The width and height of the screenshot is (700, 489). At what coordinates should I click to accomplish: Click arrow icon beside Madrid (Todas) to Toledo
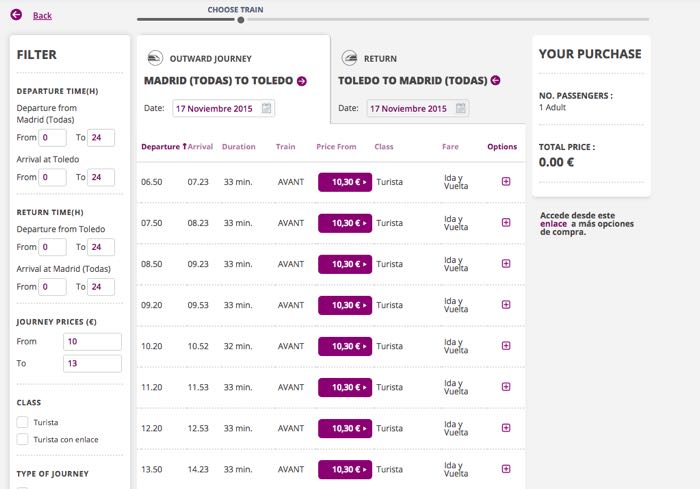tap(302, 81)
